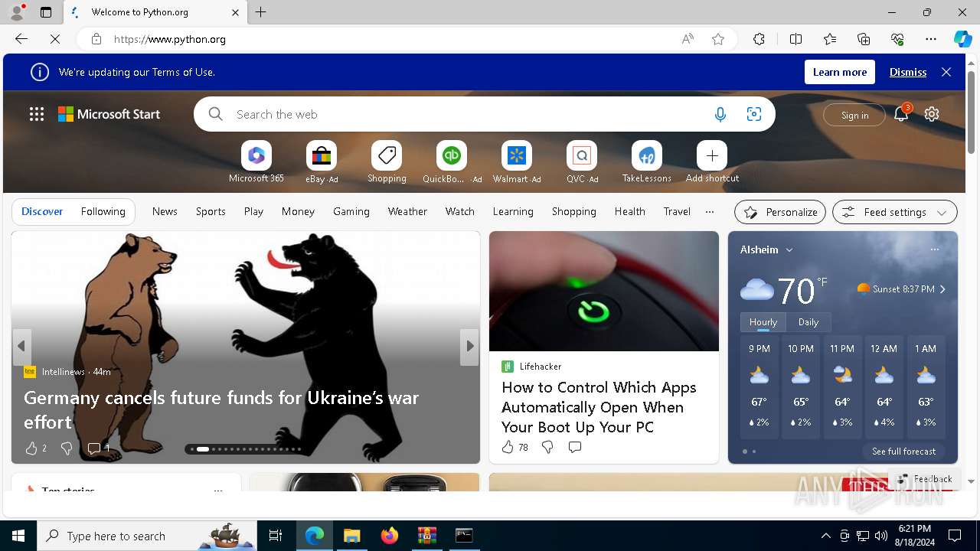Screen dimensions: 980x551
Task: Stop loading the page
Action: [55, 39]
